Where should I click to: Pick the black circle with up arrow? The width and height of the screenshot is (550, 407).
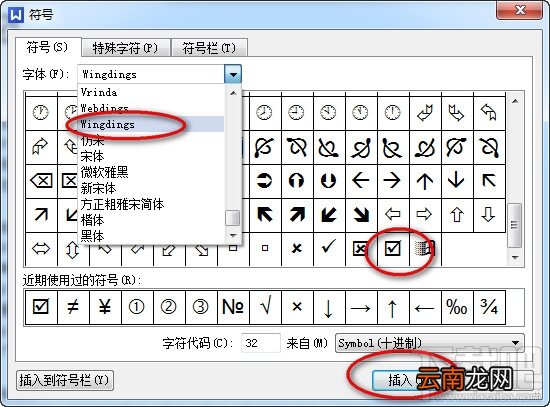click(297, 181)
